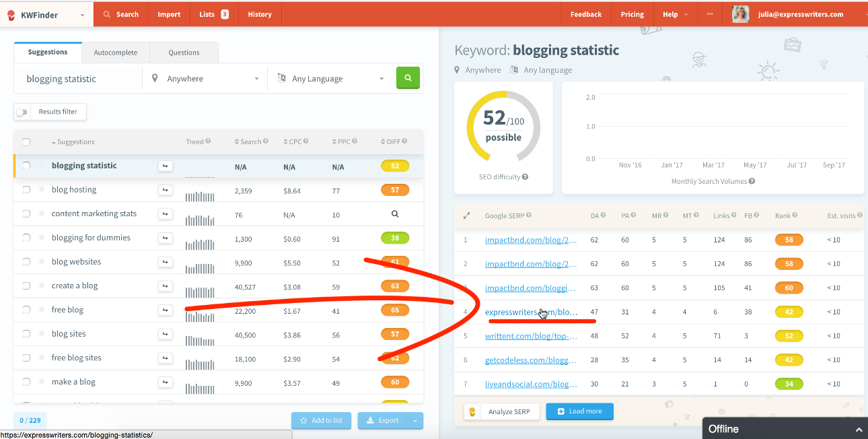The height and width of the screenshot is (439, 868).
Task: Click the Export button
Action: click(x=383, y=420)
